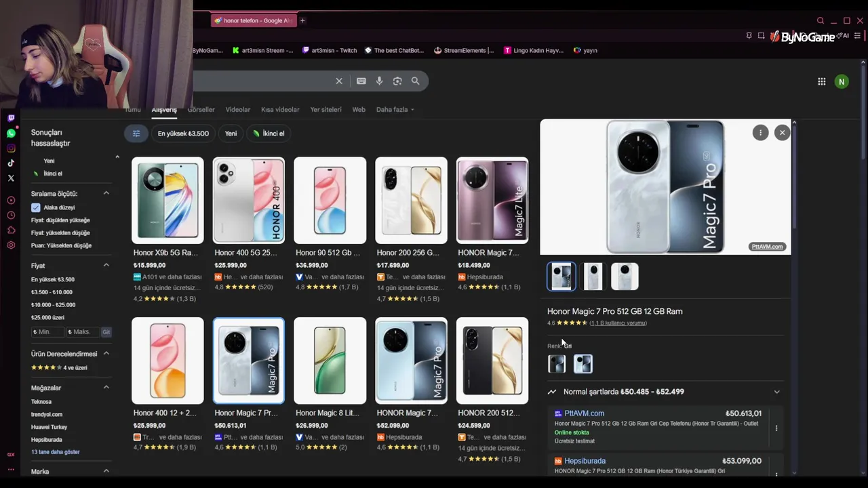Filter price En yüksek ₺3.500 in sidebar
This screenshot has width=868, height=488.
(53, 279)
